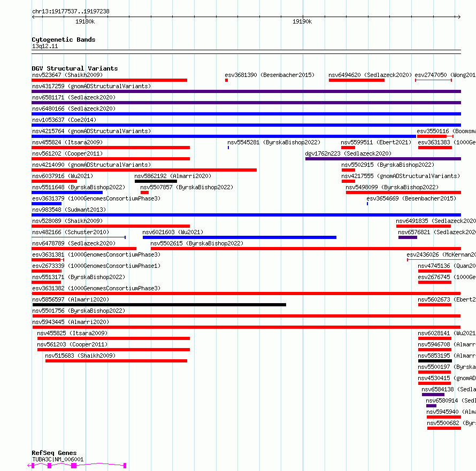Open nsv5545281 (ByrskaBishop2022) variant label
Screen dimensions: 476x471
click(x=274, y=142)
